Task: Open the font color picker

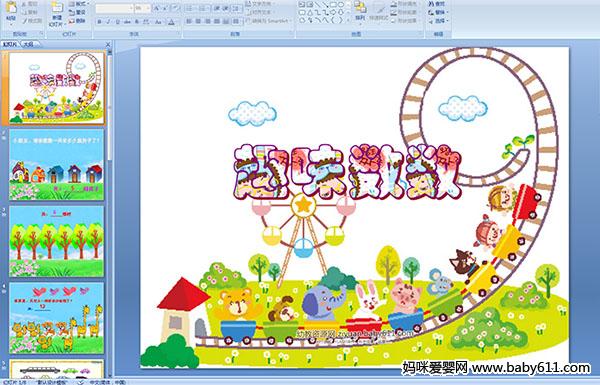Action: tap(171, 22)
